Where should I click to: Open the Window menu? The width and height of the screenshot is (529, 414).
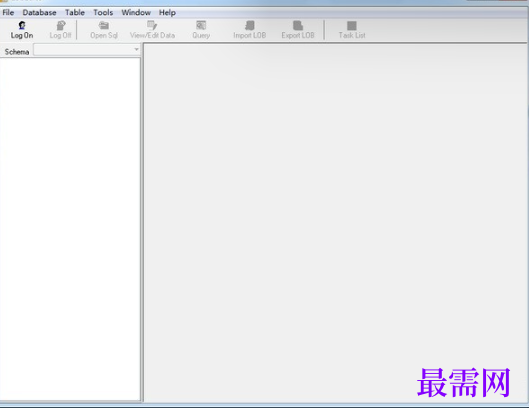136,12
